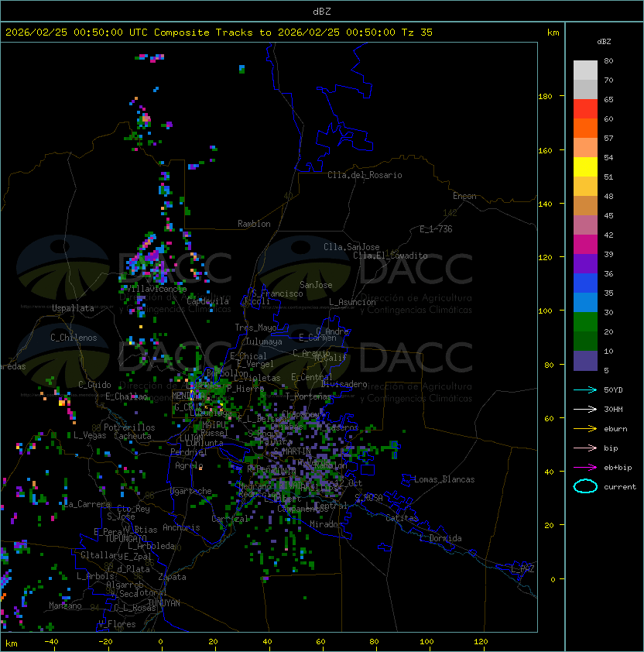Click the 'dBZ' heading above the color scale

[x=604, y=42]
